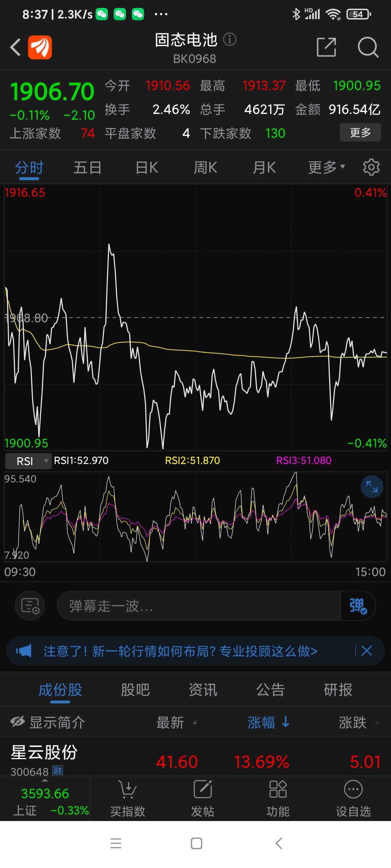Tap the RSI indicator sub-chart
Image resolution: width=391 pixels, height=868 pixels.
195,516
